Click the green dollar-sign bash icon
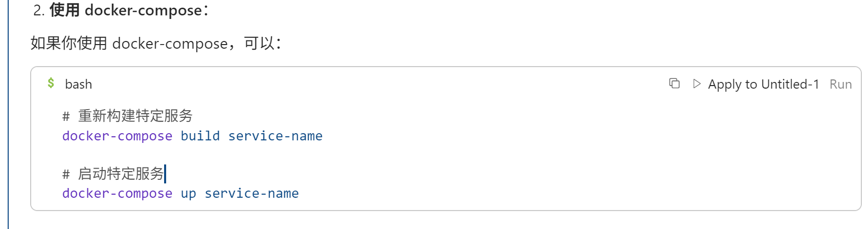This screenshot has width=868, height=229. [x=51, y=83]
